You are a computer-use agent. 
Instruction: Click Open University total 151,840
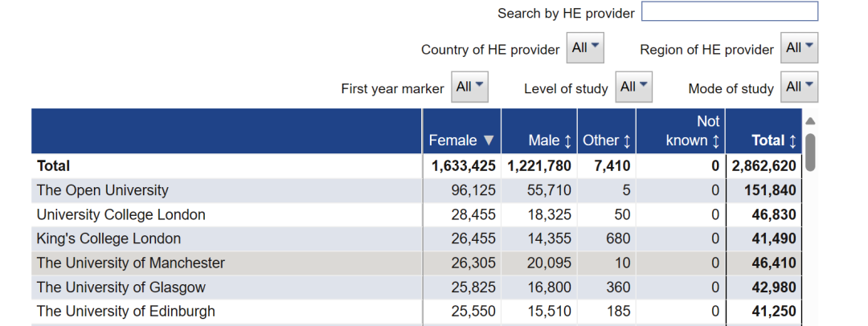[769, 191]
